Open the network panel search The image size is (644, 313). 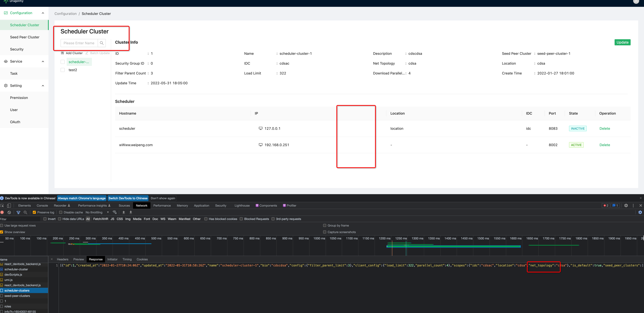pos(25,212)
